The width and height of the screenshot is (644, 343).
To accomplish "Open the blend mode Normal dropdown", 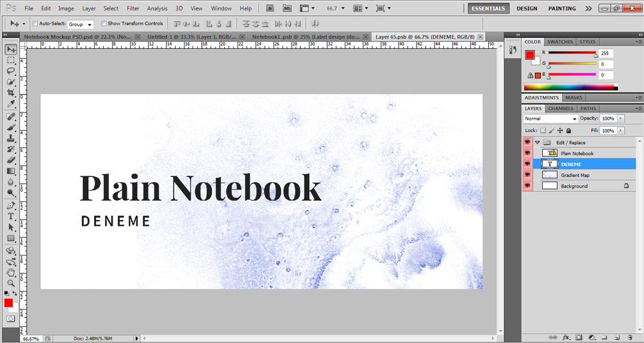I will 551,118.
